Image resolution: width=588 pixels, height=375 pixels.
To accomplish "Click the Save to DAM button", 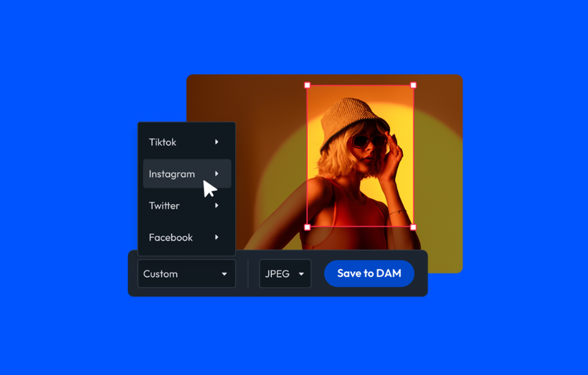I will (369, 273).
